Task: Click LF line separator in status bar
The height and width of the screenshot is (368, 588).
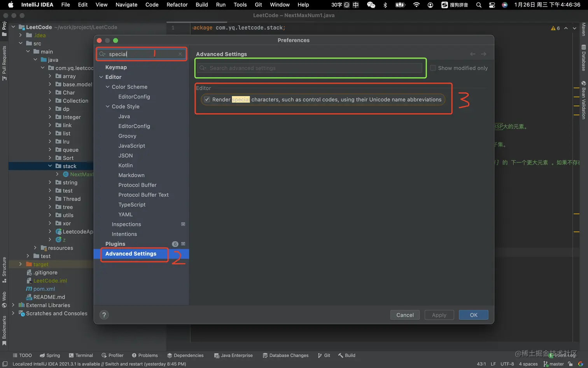Action: (x=493, y=364)
